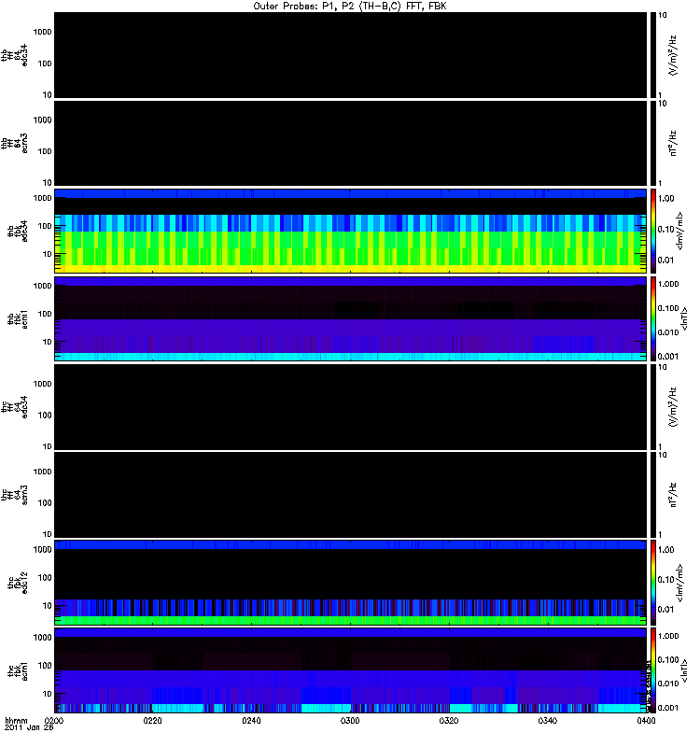The image size is (700, 747).
Task: Click the thb fbk scm1 spectrogram panel
Action: tap(351, 318)
